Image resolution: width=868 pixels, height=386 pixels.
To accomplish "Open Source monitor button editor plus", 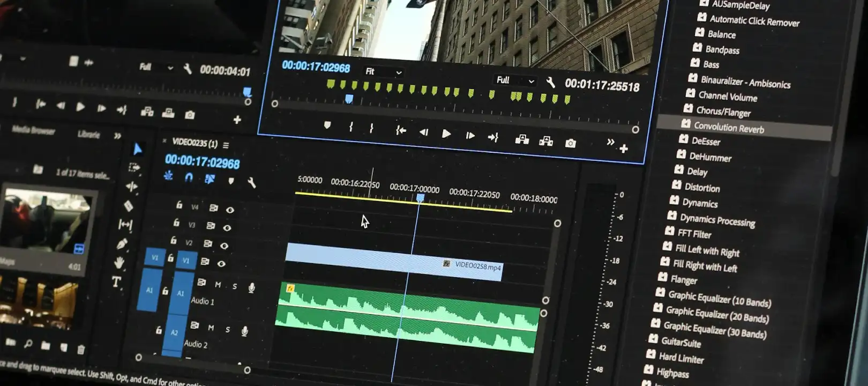I will pos(237,120).
